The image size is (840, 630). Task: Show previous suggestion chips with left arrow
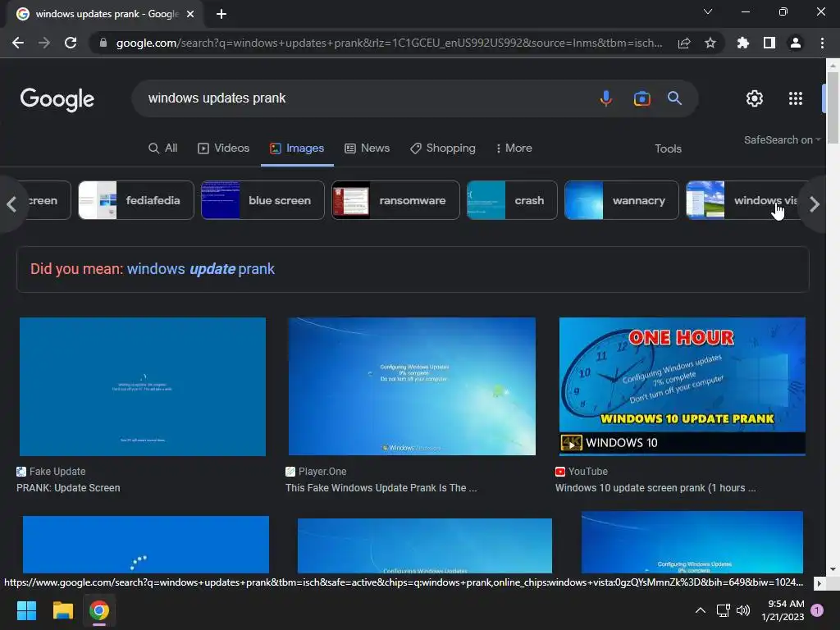pos(11,204)
